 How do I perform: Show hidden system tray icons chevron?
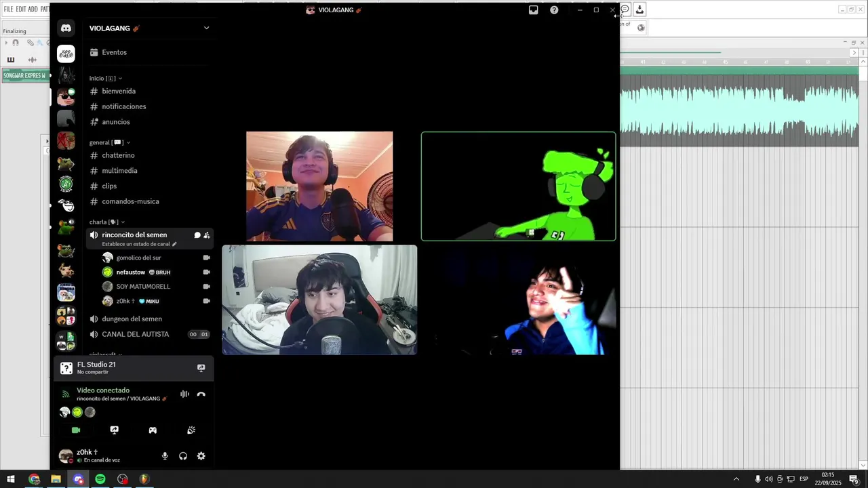736,479
